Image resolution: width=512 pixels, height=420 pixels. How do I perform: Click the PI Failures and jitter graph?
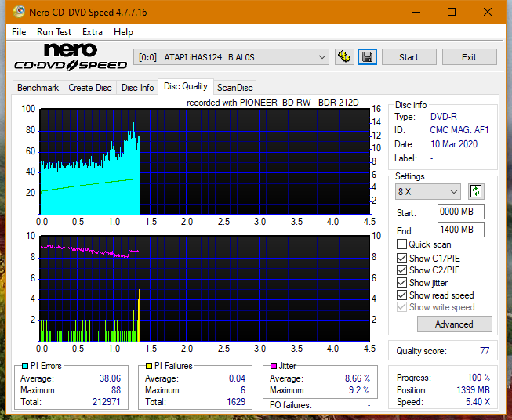[x=205, y=289]
